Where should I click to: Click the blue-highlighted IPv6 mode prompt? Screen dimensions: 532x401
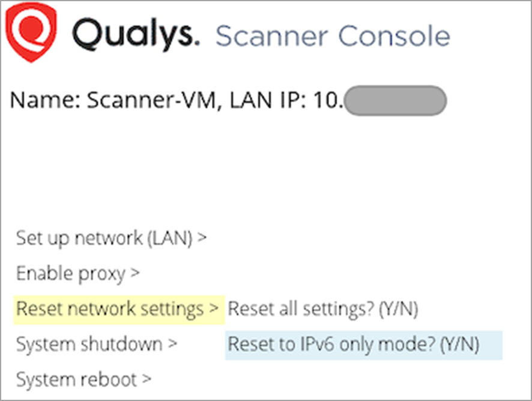(363, 345)
